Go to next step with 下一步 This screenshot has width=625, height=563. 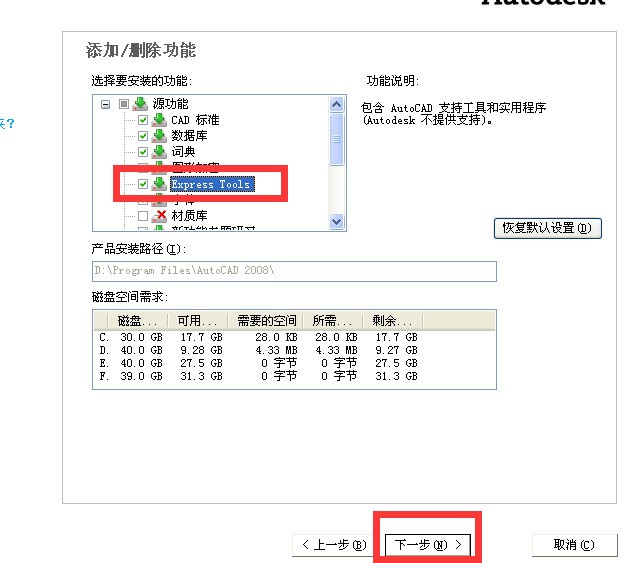[x=428, y=545]
